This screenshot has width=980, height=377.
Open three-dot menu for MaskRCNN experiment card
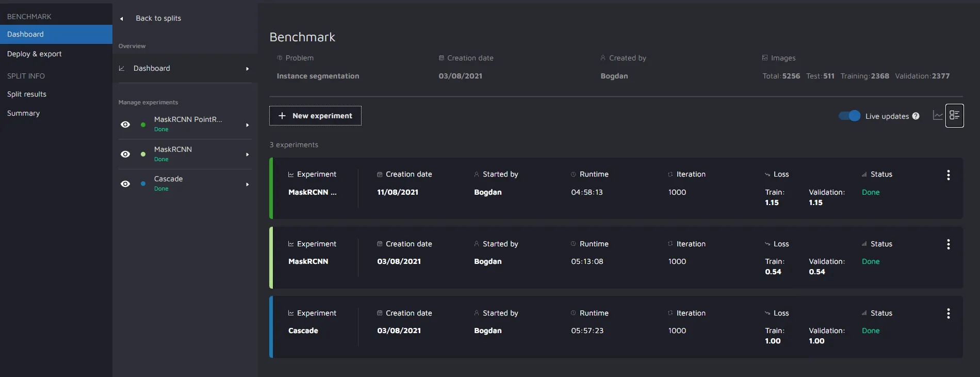click(x=948, y=244)
